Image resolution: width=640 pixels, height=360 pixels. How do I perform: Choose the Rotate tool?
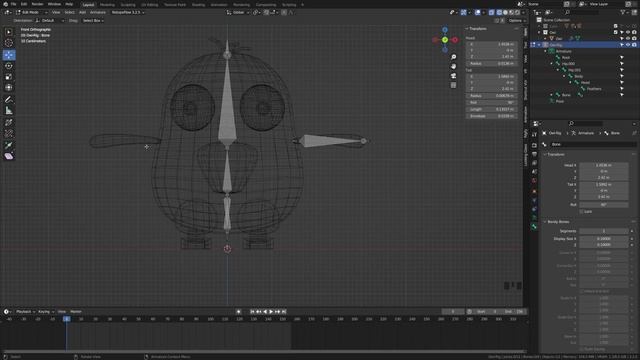pos(9,66)
